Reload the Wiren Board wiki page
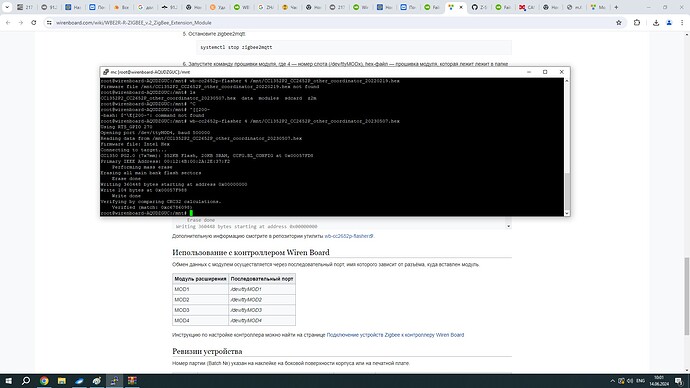 [33, 22]
